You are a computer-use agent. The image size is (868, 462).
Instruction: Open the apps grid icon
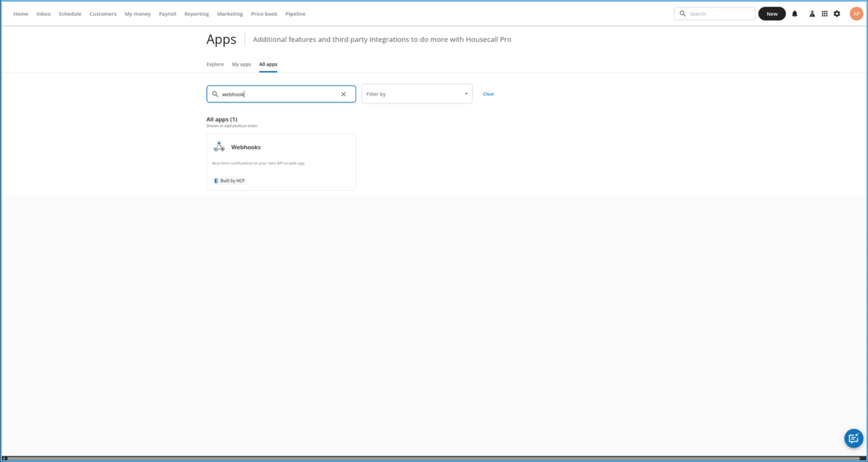pos(824,14)
